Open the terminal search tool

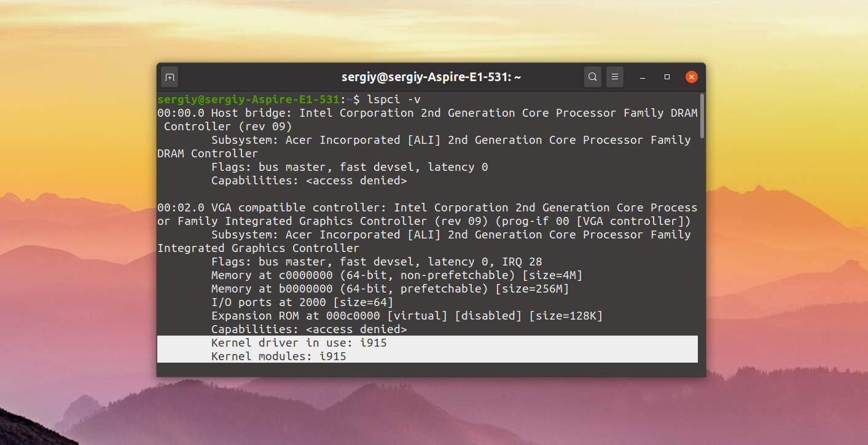tap(592, 77)
